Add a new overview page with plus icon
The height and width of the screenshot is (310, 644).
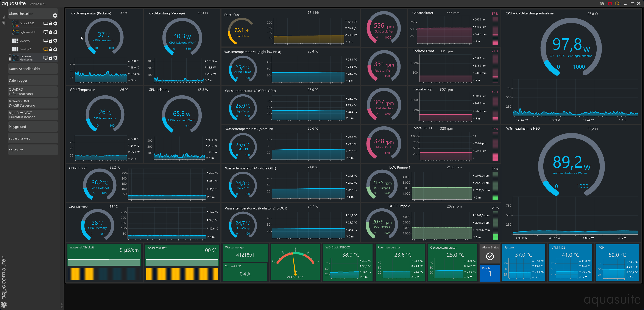55,15
